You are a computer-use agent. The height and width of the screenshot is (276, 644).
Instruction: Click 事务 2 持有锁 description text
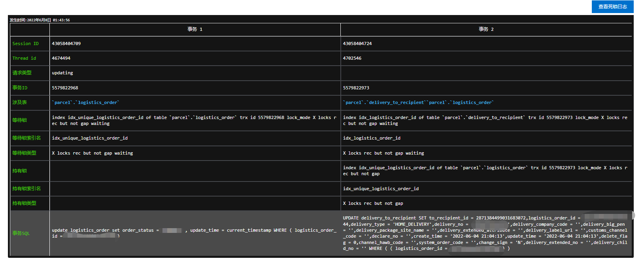(x=485, y=171)
